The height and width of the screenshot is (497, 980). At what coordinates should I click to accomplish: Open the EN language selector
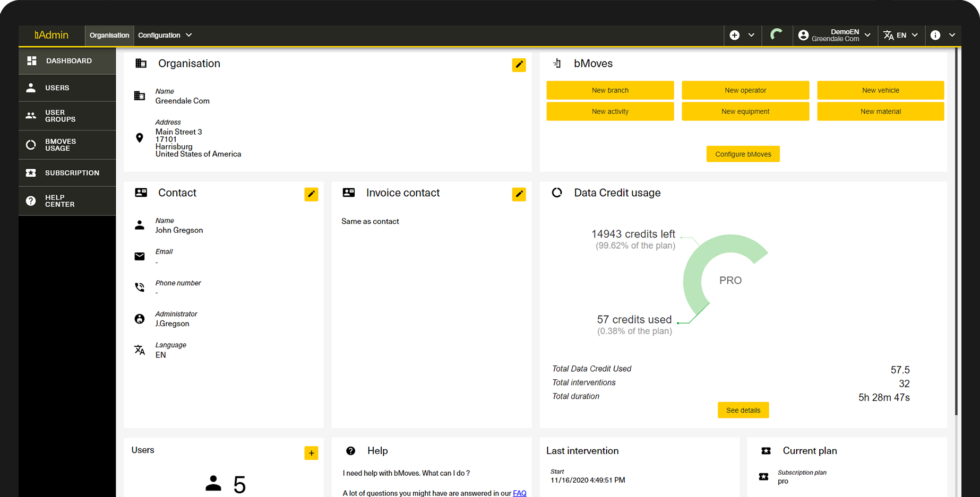[900, 35]
